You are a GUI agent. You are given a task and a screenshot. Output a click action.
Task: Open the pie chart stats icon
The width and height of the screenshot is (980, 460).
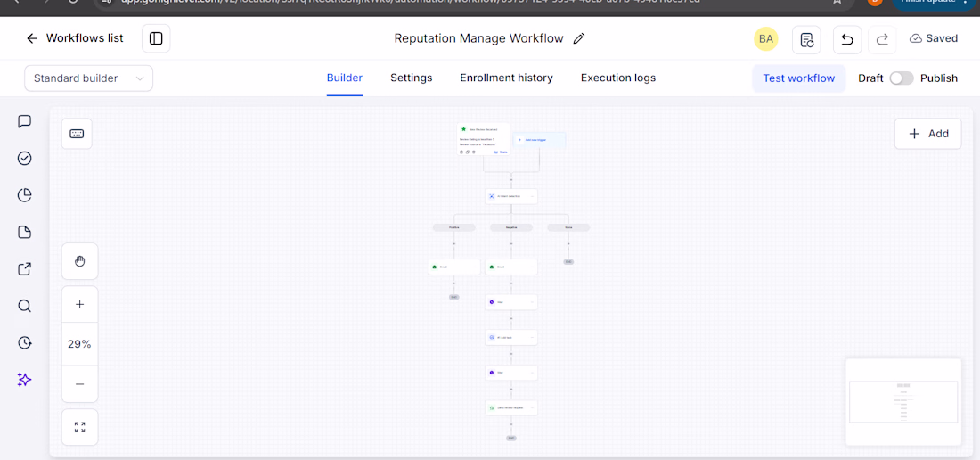(x=24, y=195)
